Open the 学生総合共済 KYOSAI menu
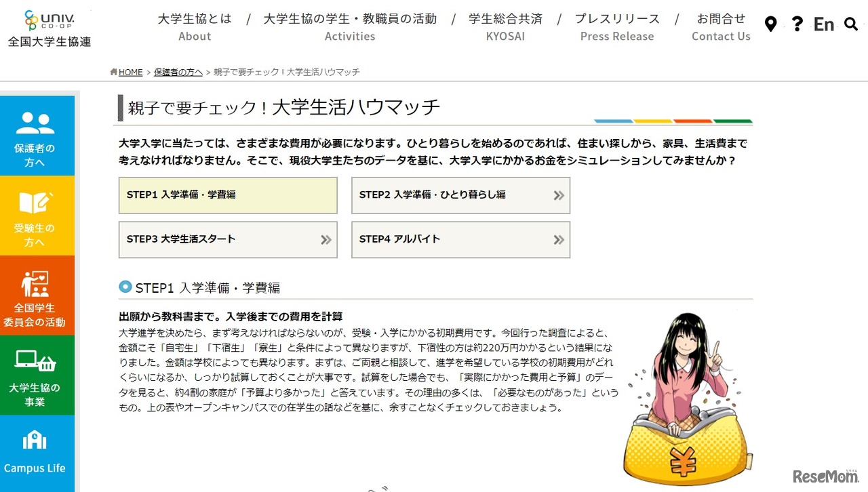 click(505, 27)
